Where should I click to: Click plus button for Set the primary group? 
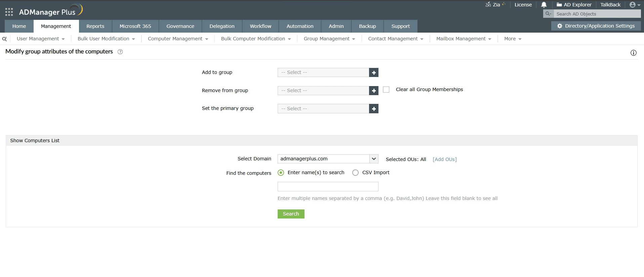374,109
